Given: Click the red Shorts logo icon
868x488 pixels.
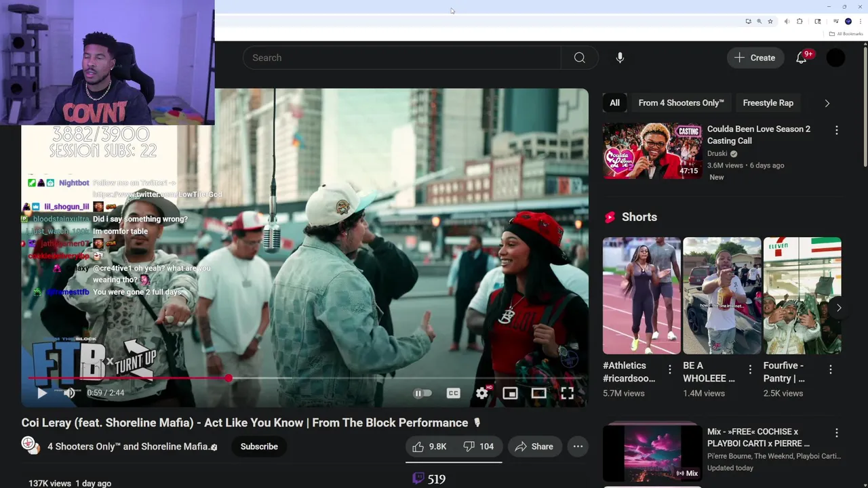Looking at the screenshot, I should tap(610, 217).
